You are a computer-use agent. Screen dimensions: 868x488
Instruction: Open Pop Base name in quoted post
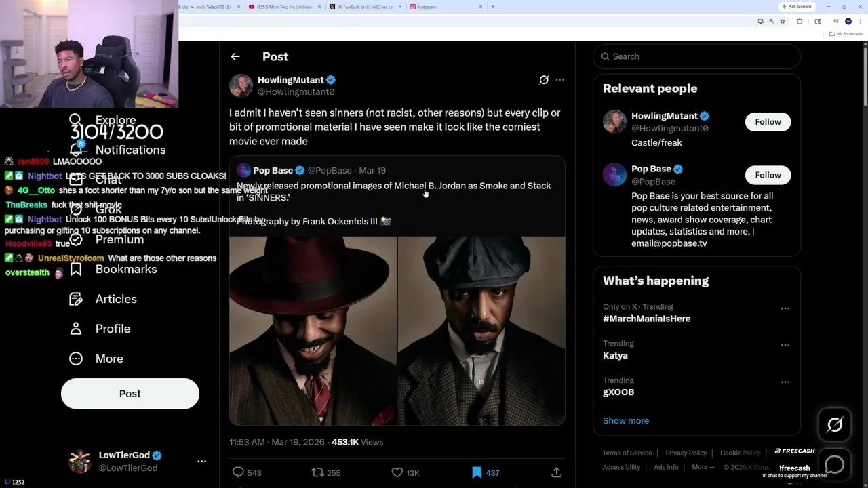pos(273,170)
